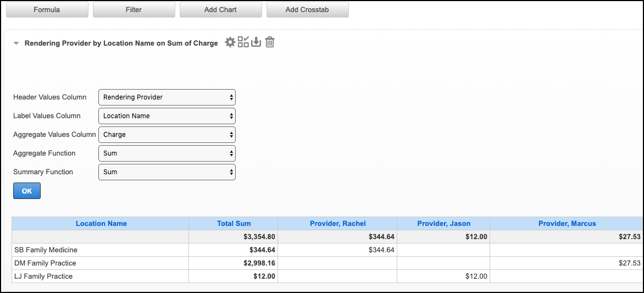644x293 pixels.
Task: Click the Formula button
Action: 47,9
